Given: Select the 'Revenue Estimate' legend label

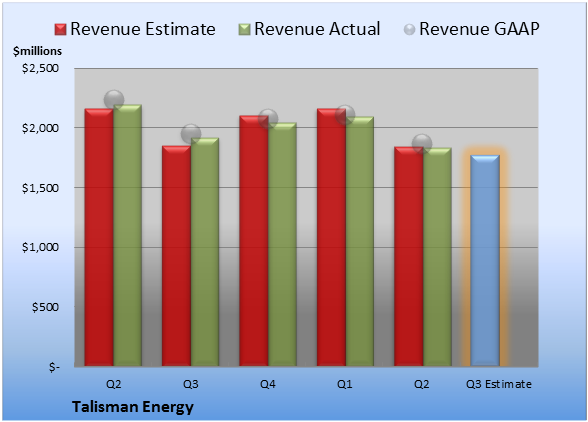Looking at the screenshot, I should [x=143, y=29].
